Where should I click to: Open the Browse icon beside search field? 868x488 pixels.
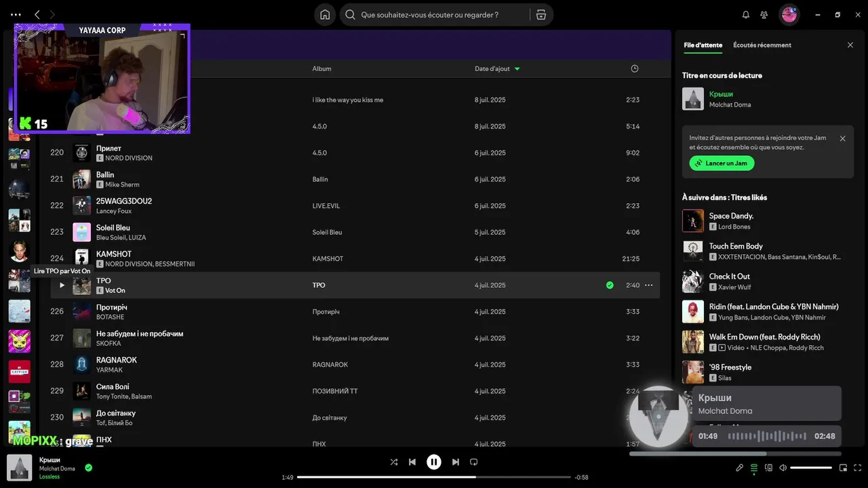(540, 15)
